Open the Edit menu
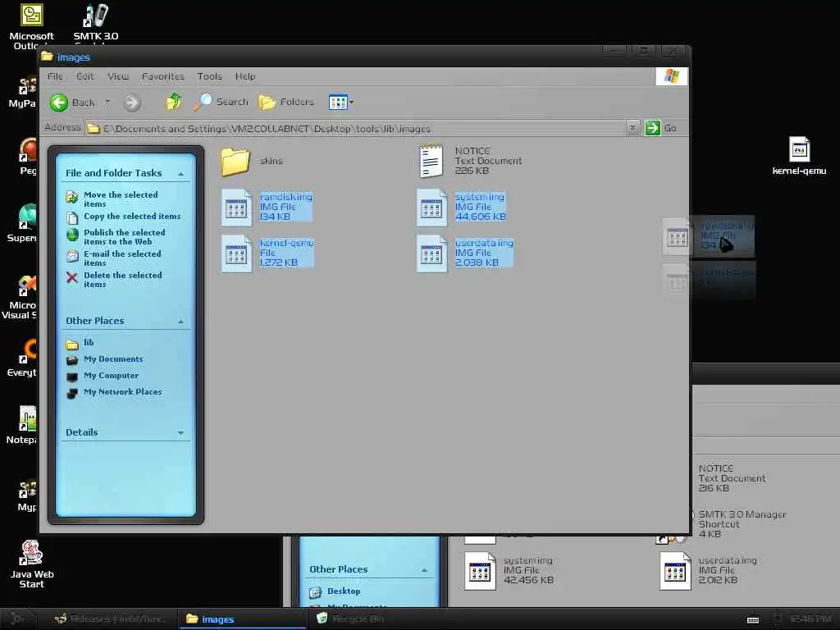Screen dimensions: 840x630 click(x=85, y=76)
